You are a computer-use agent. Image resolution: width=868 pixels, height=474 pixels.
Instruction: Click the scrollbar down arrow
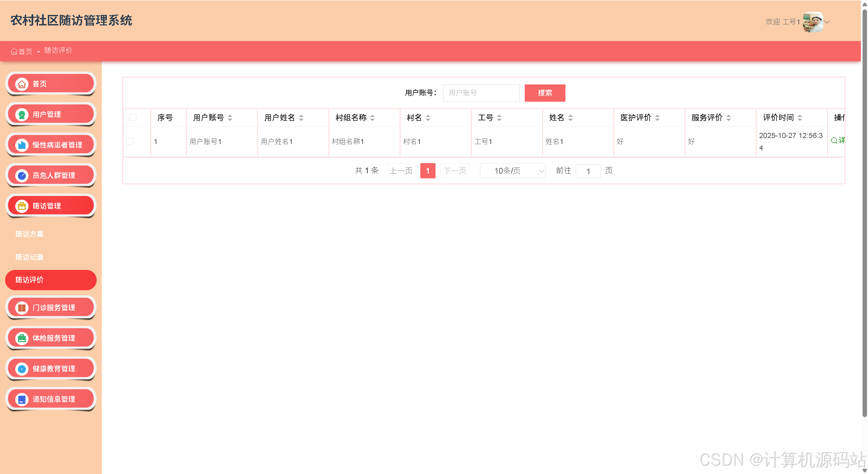(865, 471)
